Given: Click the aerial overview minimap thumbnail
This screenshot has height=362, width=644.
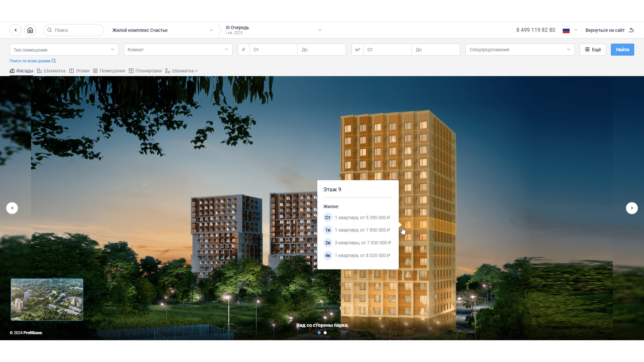Looking at the screenshot, I should click(47, 300).
